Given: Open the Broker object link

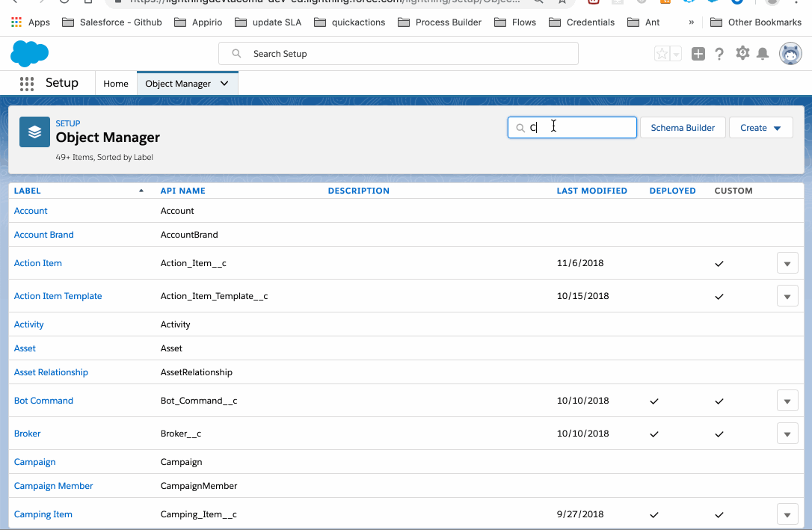Looking at the screenshot, I should coord(27,434).
